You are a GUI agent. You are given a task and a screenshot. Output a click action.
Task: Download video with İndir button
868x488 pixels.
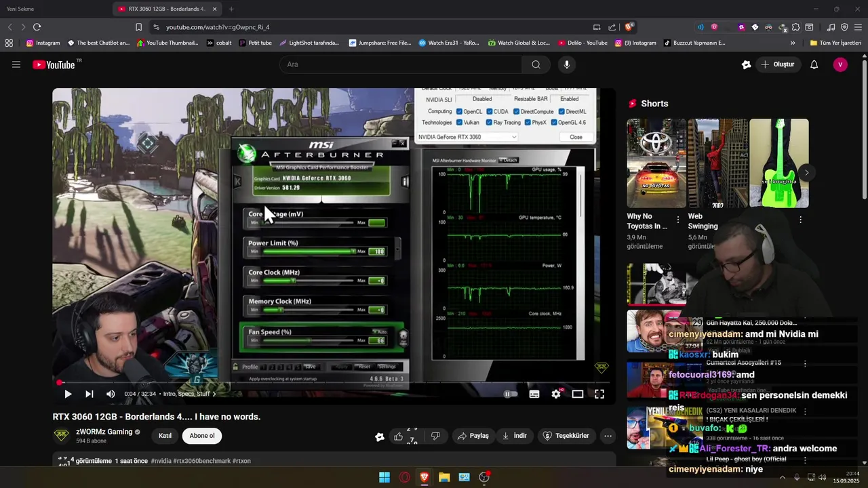pos(514,436)
